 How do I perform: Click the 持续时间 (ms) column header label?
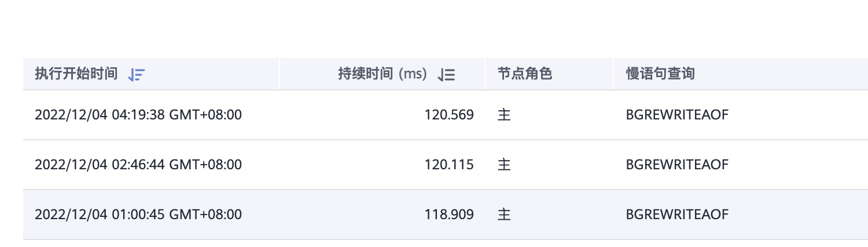tap(382, 74)
